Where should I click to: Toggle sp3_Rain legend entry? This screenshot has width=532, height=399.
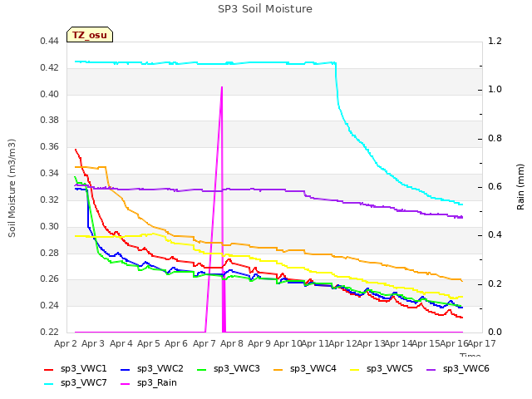[149, 382]
